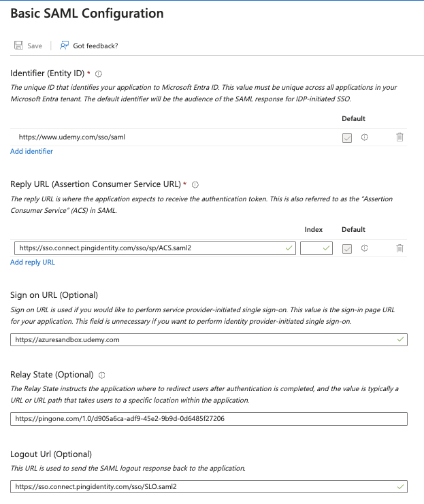Click the udemy.com/sso/saml identifier text
The image size is (424, 504).
click(x=71, y=137)
